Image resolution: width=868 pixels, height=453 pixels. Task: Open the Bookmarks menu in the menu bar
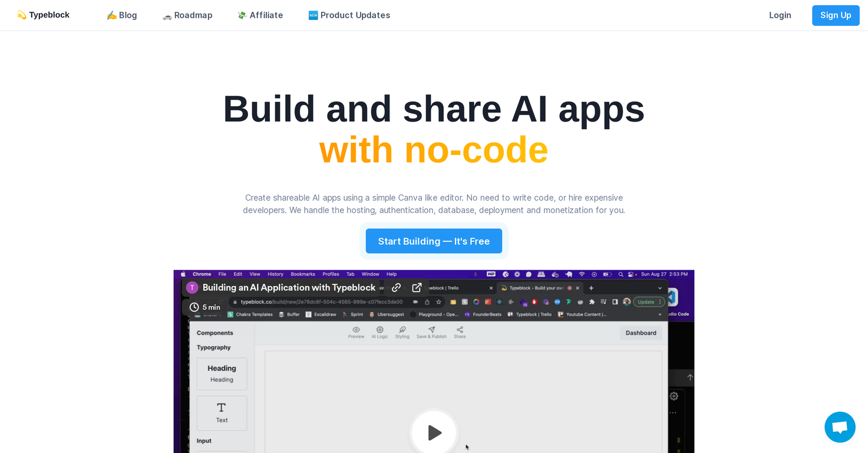(303, 274)
